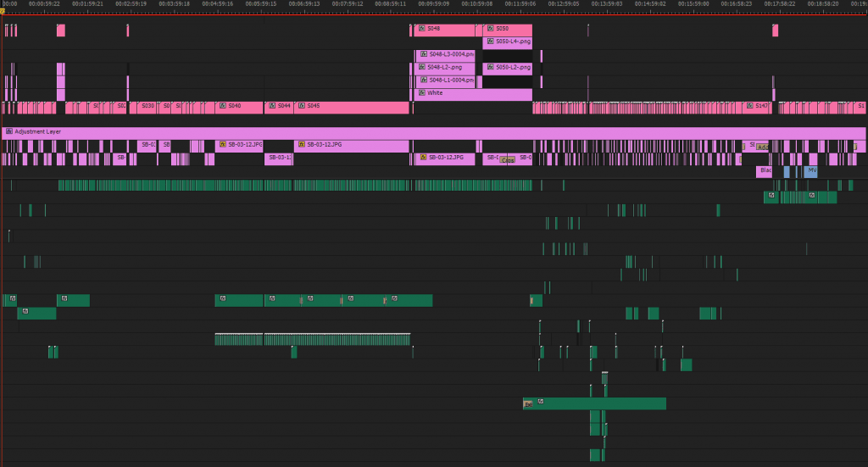Click the fx badge on the S040 clip
The width and height of the screenshot is (868, 467).
[x=222, y=106]
